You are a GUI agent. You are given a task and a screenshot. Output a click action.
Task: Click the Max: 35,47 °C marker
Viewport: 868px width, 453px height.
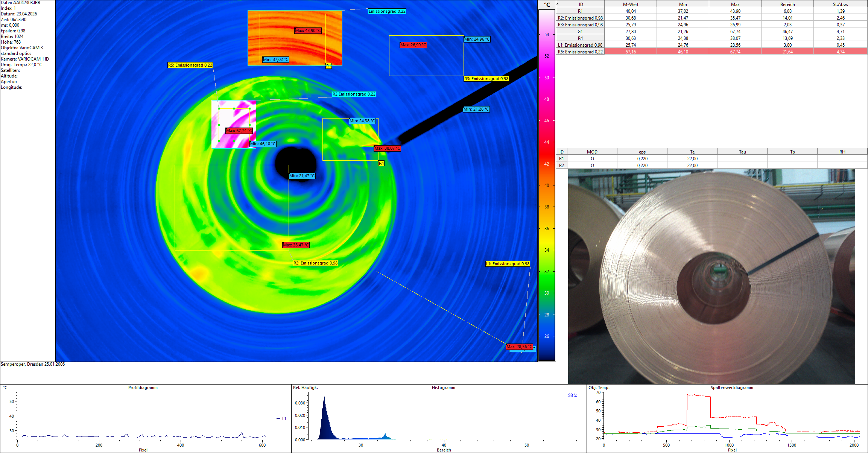click(296, 245)
